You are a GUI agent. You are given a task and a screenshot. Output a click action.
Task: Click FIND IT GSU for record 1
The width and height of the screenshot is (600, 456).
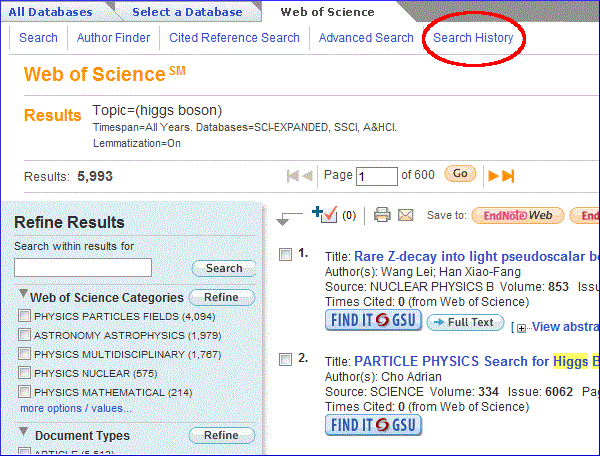(x=373, y=320)
